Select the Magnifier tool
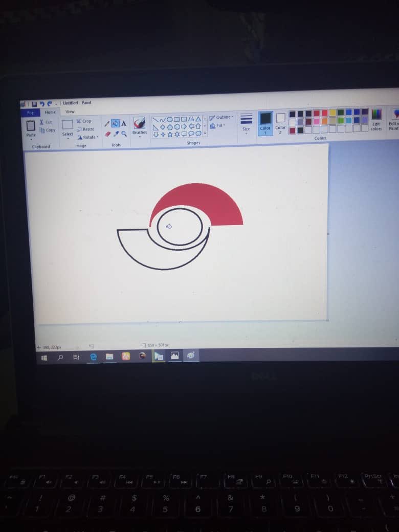 coord(124,134)
